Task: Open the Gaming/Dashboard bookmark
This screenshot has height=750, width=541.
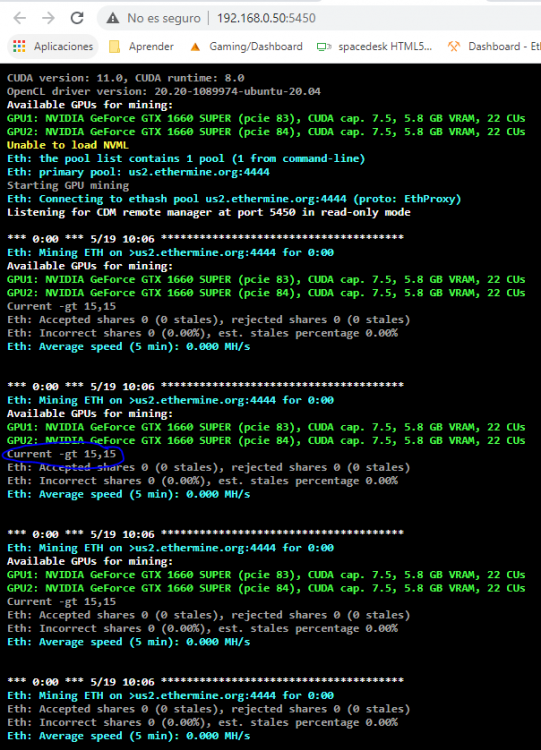Action: click(x=246, y=46)
